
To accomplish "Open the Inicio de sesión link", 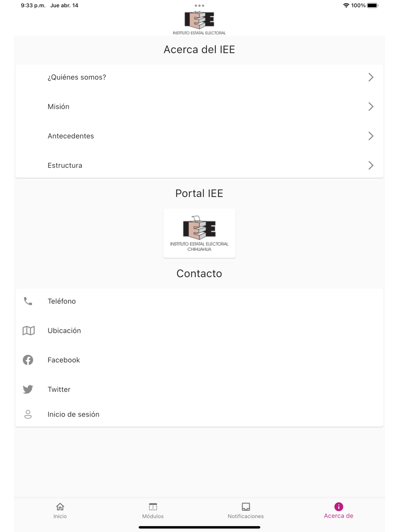I will 199,414.
